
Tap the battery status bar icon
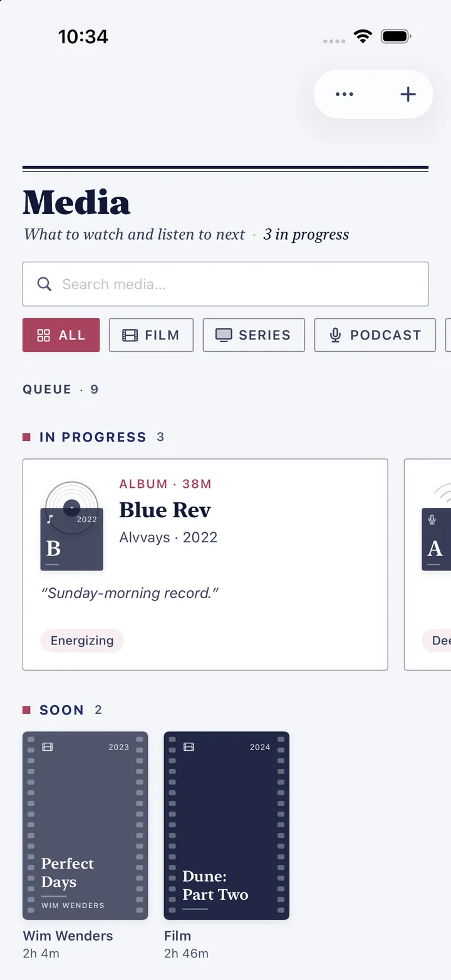coord(396,36)
